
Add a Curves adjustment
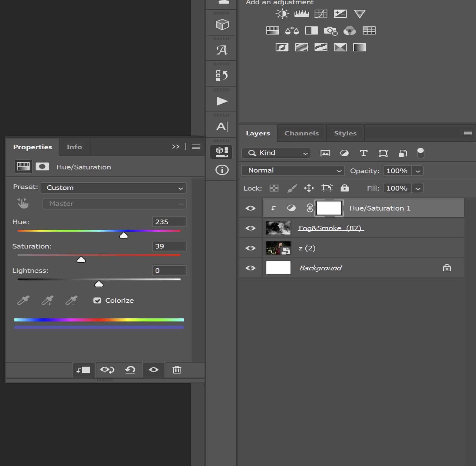321,14
